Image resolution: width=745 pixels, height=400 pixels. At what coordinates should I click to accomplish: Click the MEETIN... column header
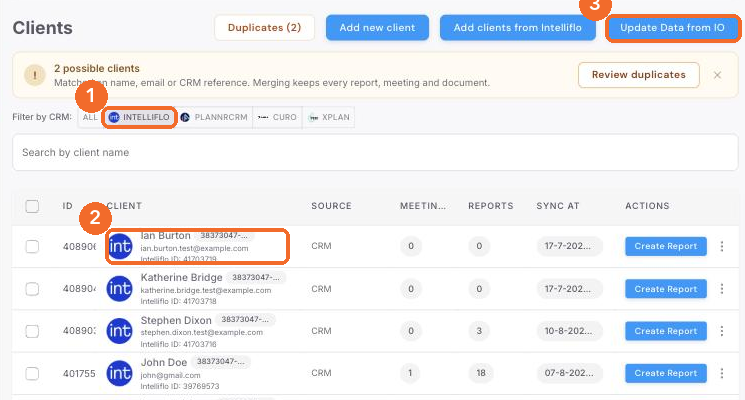[423, 206]
